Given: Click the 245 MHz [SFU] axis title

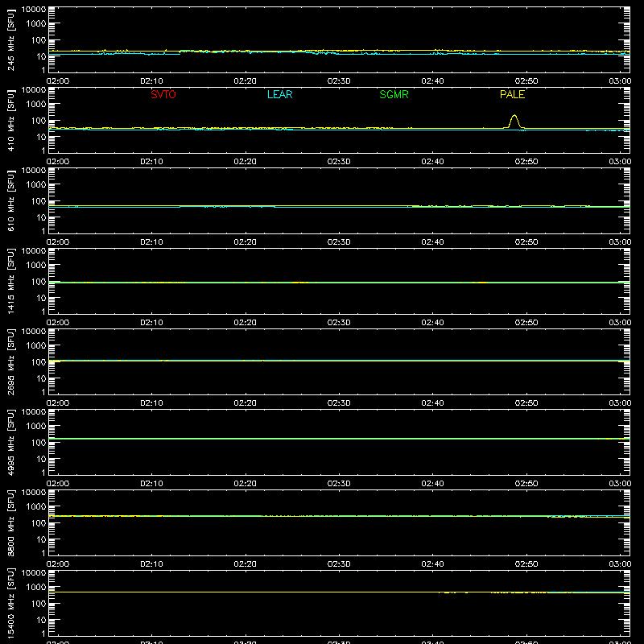Looking at the screenshot, I should coord(10,39).
